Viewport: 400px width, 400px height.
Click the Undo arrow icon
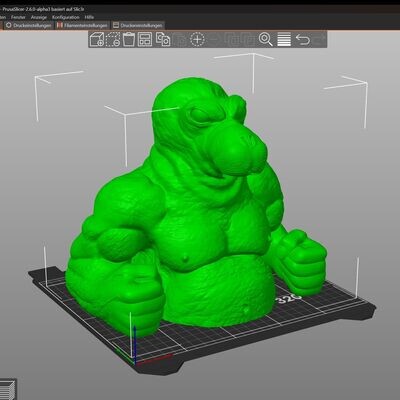tap(303, 39)
